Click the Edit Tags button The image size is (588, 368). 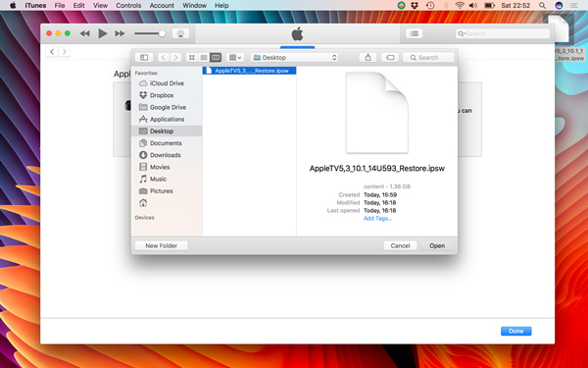pos(390,58)
